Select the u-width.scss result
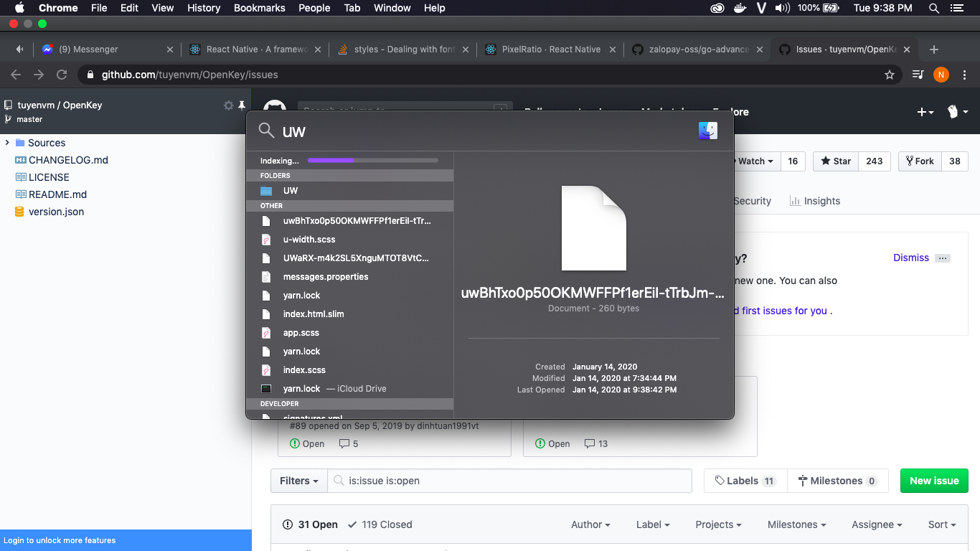 pos(350,240)
